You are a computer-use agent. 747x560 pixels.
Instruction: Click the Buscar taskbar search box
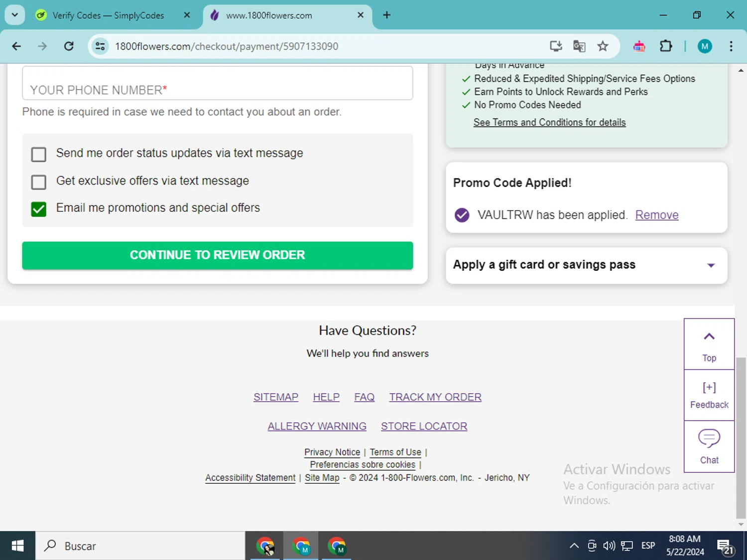click(x=140, y=546)
